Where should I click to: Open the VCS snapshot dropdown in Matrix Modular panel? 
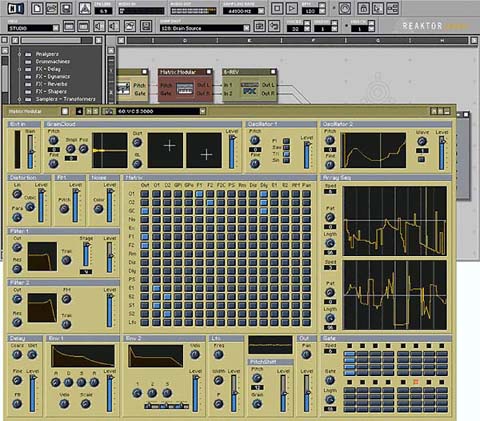click(202, 111)
